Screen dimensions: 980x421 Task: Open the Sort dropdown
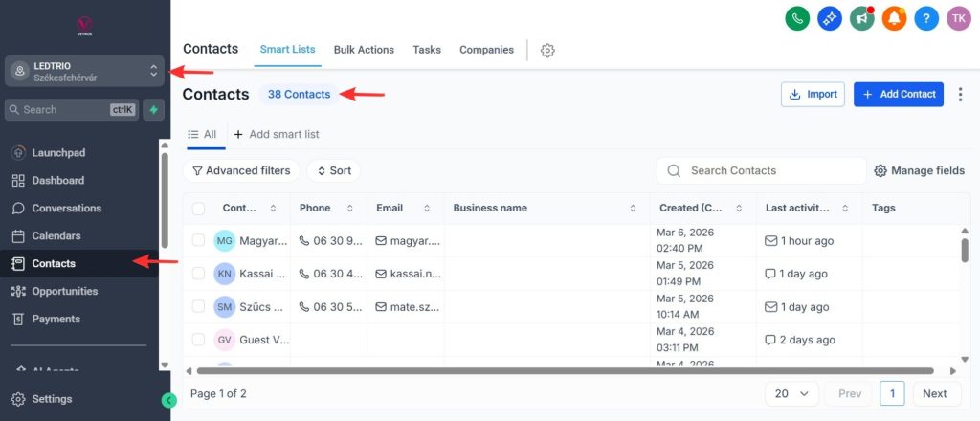[334, 170]
